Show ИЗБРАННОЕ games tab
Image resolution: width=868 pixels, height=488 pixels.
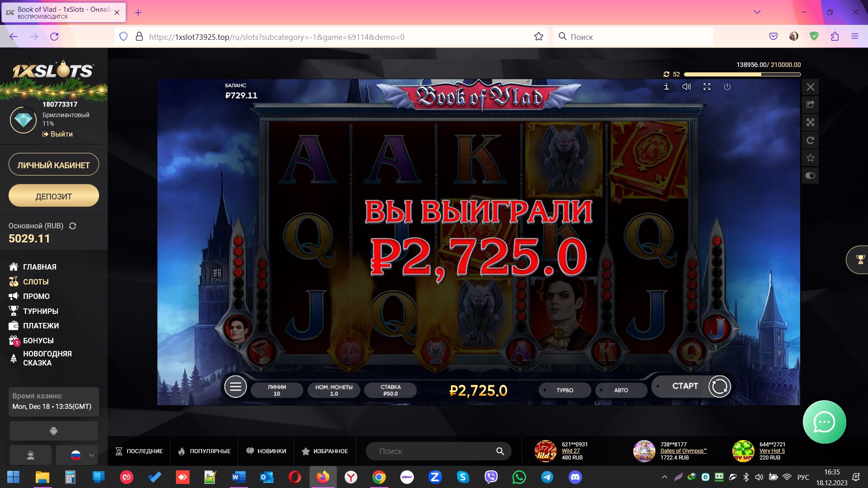[325, 451]
